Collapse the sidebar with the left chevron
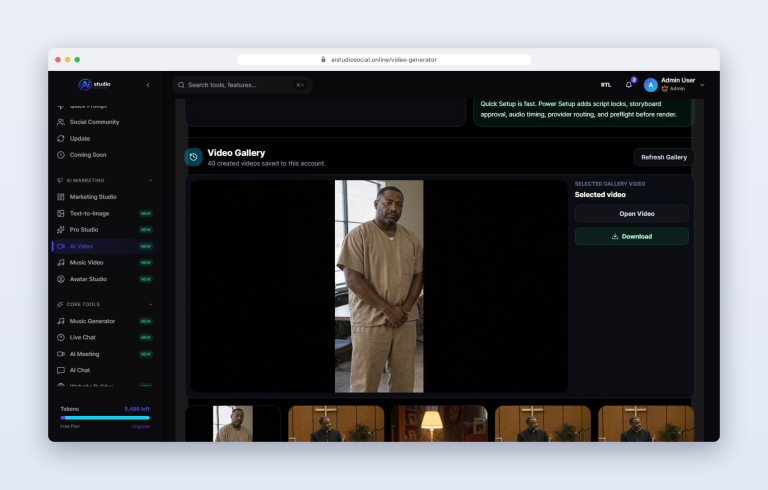Viewport: 768px width, 490px height. click(148, 85)
